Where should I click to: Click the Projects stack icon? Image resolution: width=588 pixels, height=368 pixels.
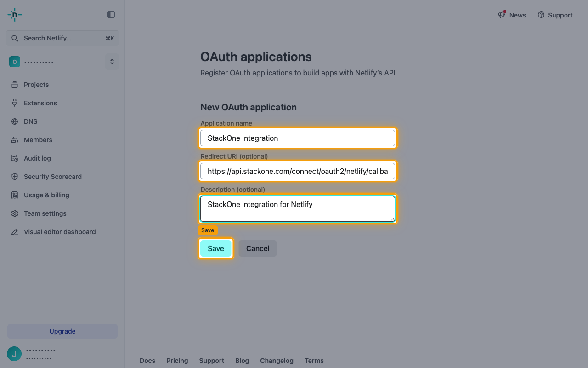tap(15, 85)
